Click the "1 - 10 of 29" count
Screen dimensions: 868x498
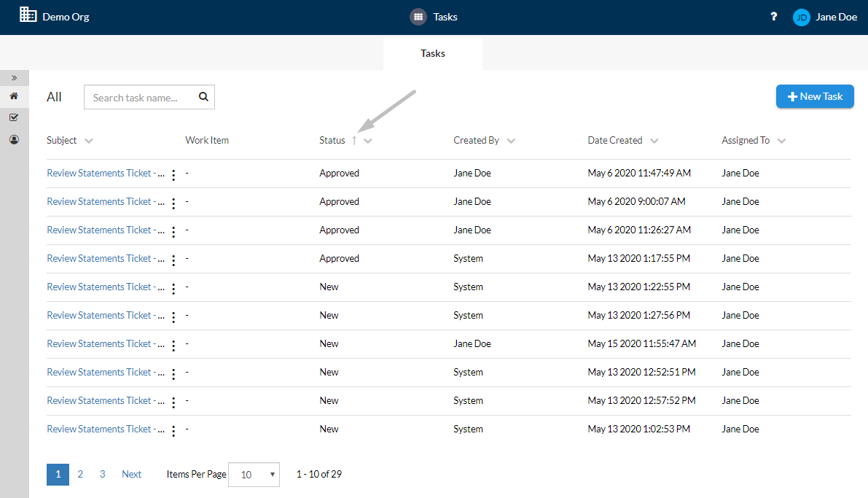[x=319, y=474]
